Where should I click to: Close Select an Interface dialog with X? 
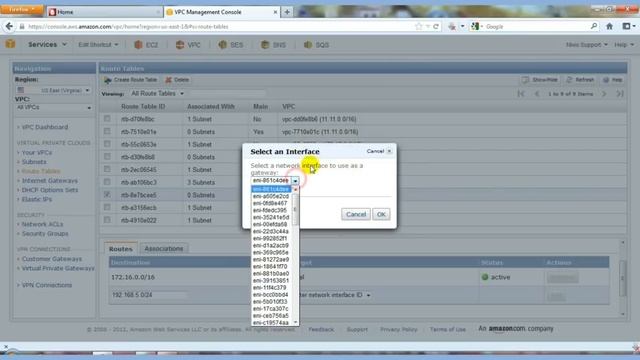tap(389, 151)
